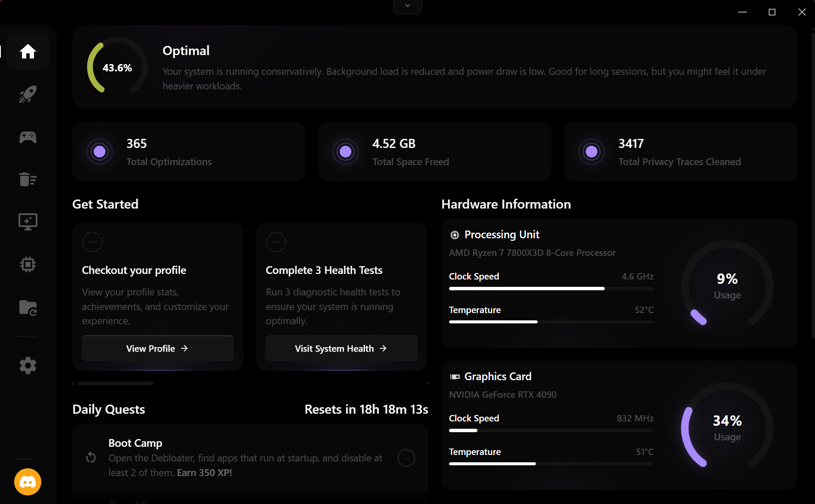Click AMD Ryzen 7 7800X3D processor name
This screenshot has height=504, width=815.
[532, 253]
